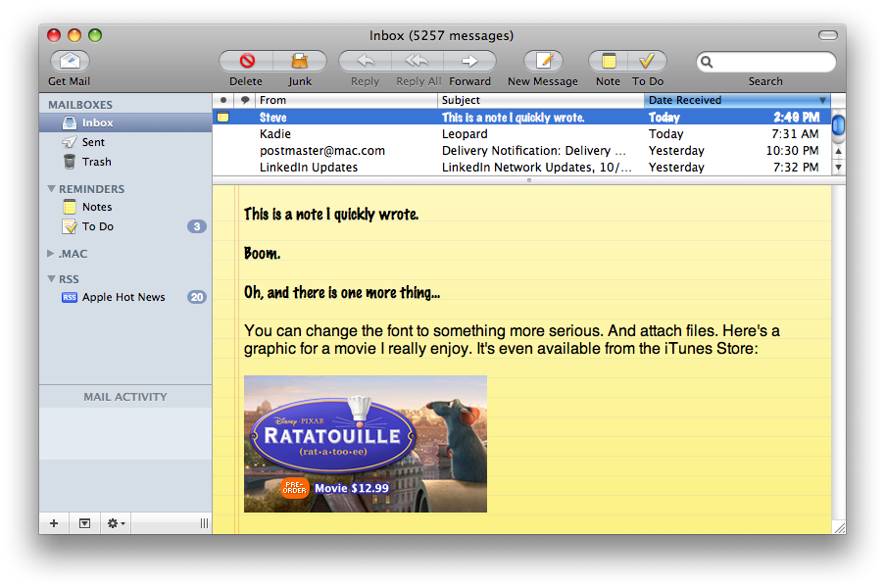Image resolution: width=885 pixels, height=588 pixels.
Task: Click the MAIL ACTIVITY header
Action: 125,397
